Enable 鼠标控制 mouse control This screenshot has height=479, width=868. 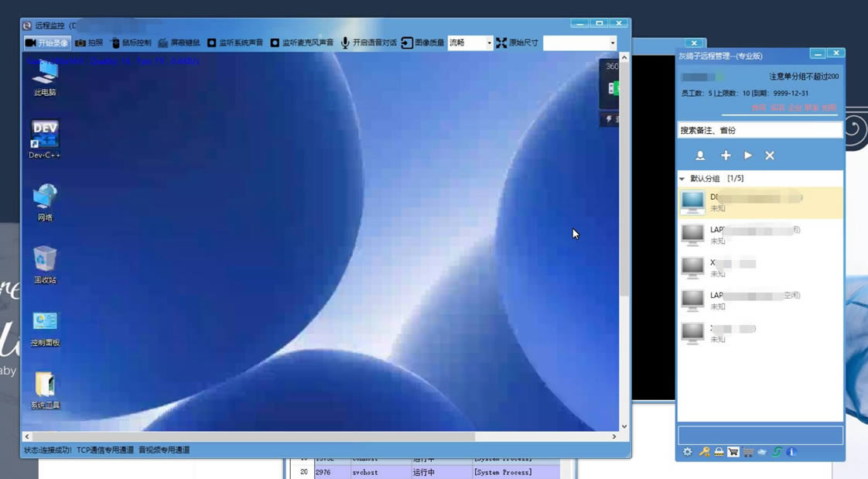pos(130,43)
